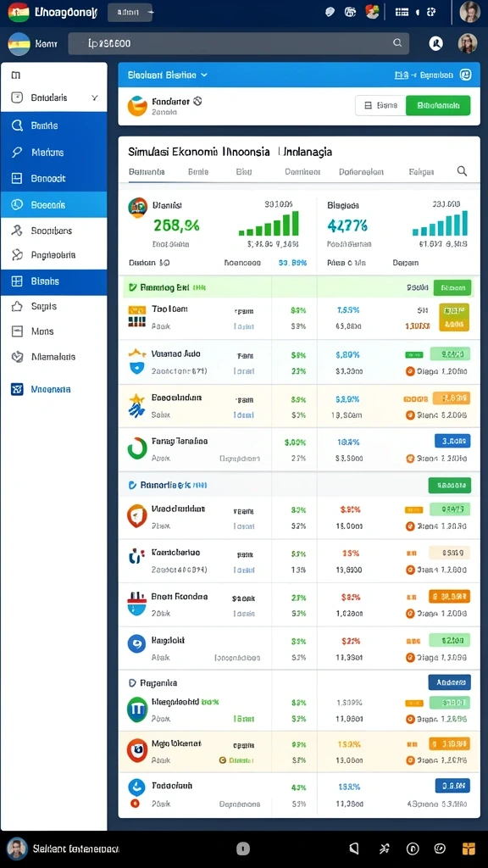
Task: Click the search icon at end of tab row
Action: tap(462, 171)
